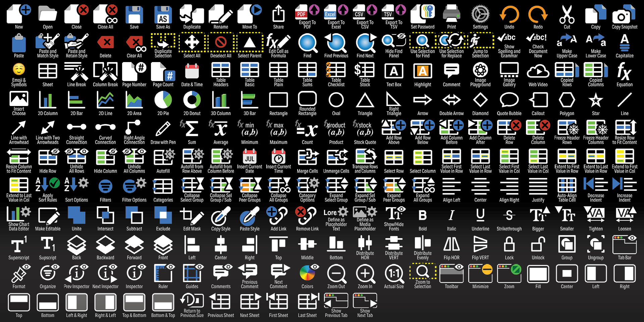This screenshot has width=644, height=322.
Task: Click the Zoom to Selection icon
Action: click(423, 271)
